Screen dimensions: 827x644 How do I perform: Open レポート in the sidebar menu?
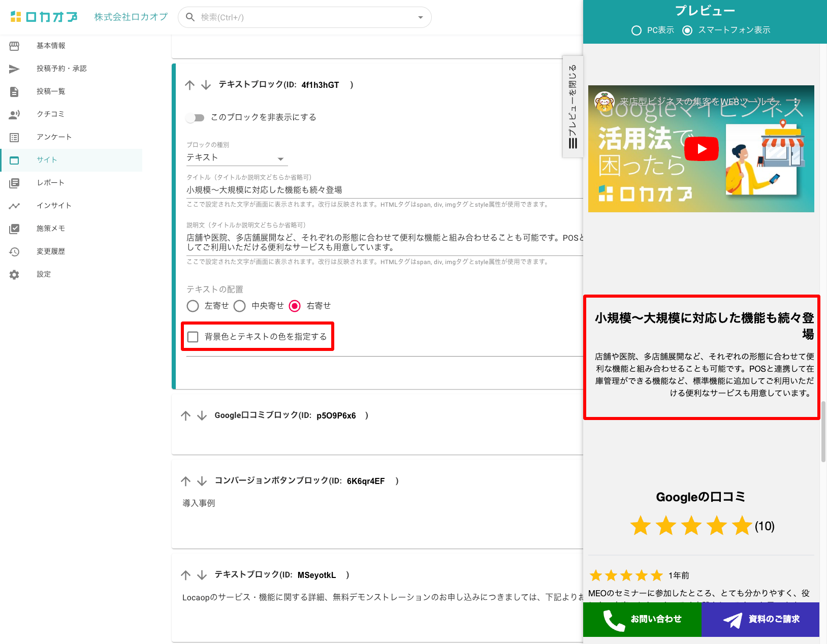click(50, 183)
